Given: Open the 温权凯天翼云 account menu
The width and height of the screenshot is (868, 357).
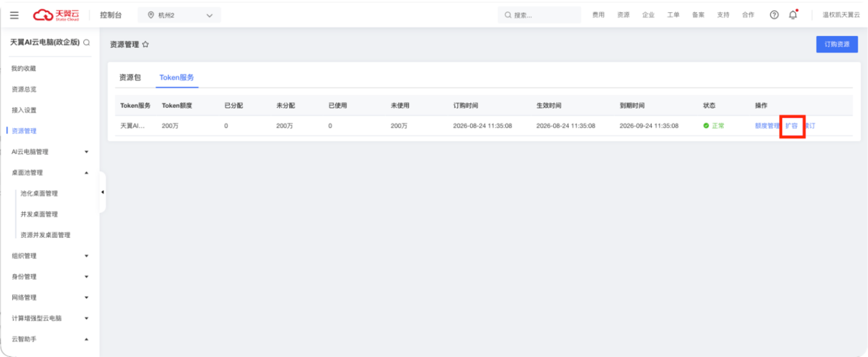Looking at the screenshot, I should click(841, 15).
